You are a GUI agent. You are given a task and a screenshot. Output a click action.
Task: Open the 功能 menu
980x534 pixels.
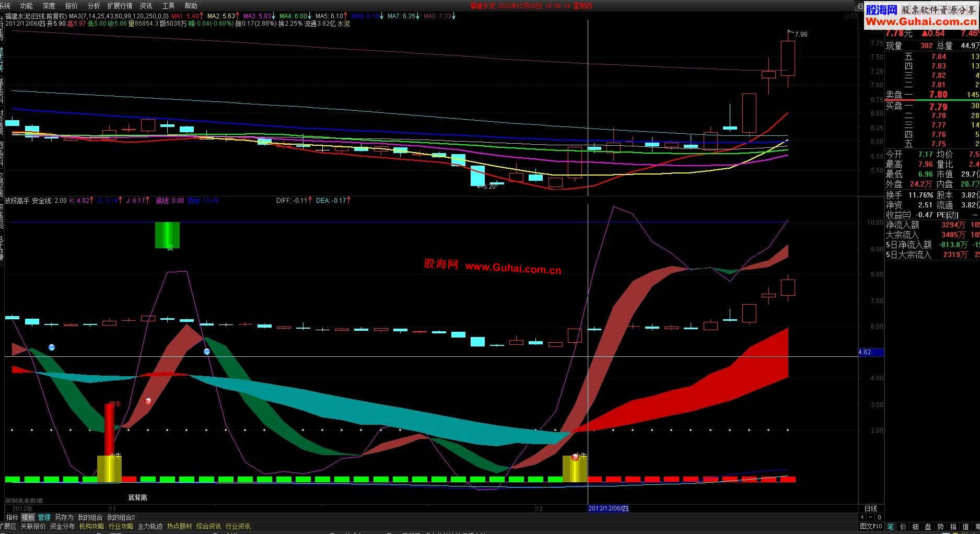point(26,6)
